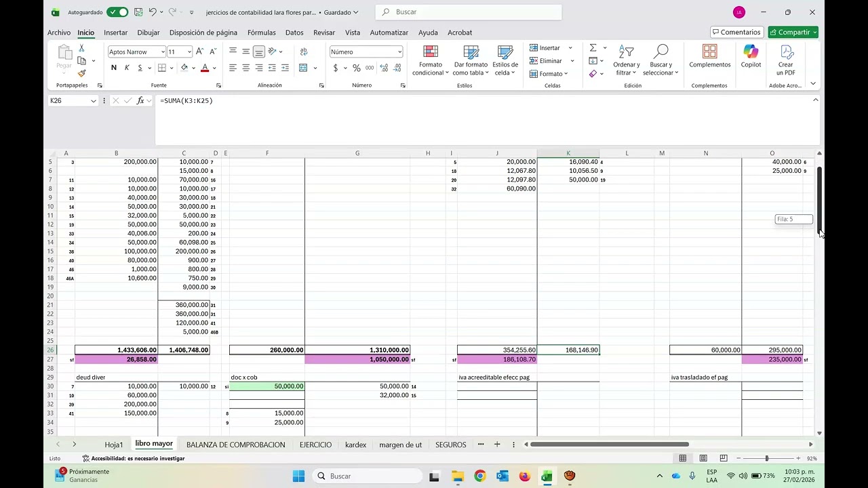Screen dimensions: 868x488
Task: Click the search box Buscar in title bar
Action: (469, 12)
